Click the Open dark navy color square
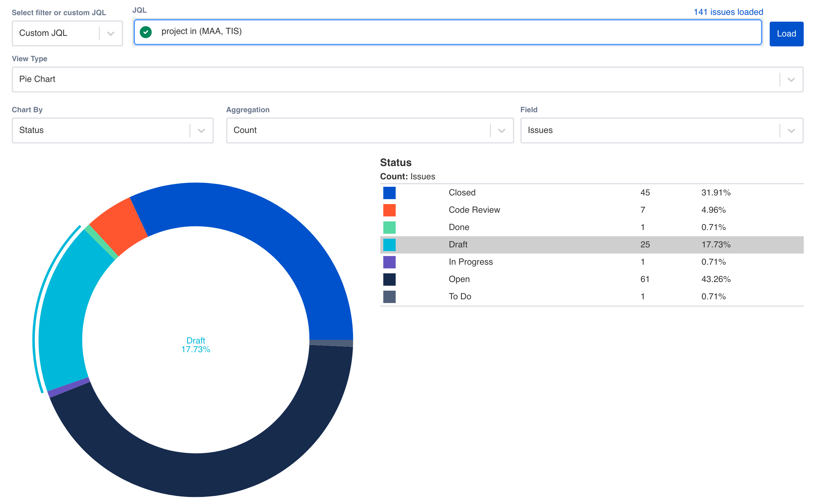Viewport: 813px width, 504px height. [389, 279]
